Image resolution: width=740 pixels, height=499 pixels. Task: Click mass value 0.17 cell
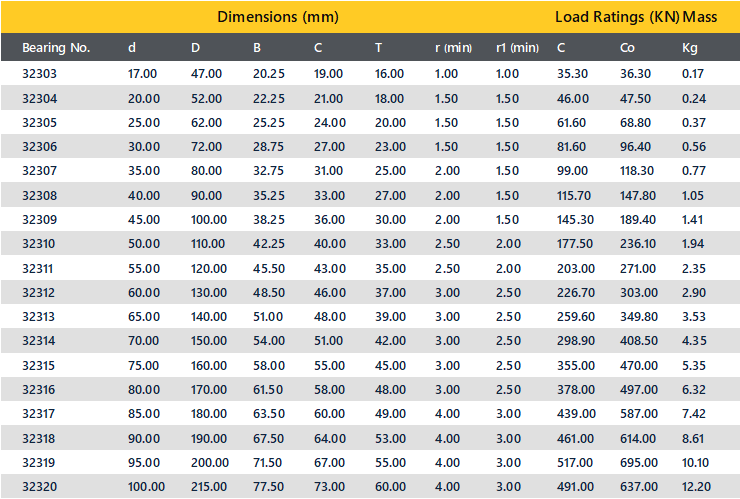coord(692,74)
